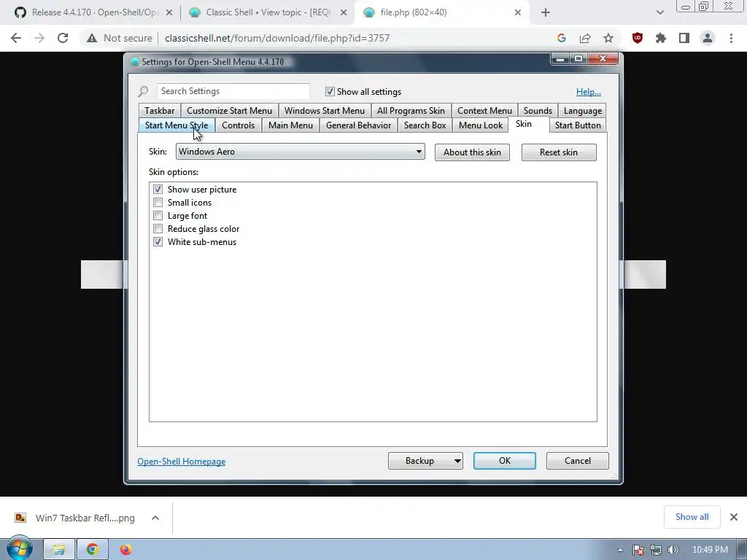Screen dimensions: 747x560
Task: Open File Explorer from the taskbar
Action: 59,550
